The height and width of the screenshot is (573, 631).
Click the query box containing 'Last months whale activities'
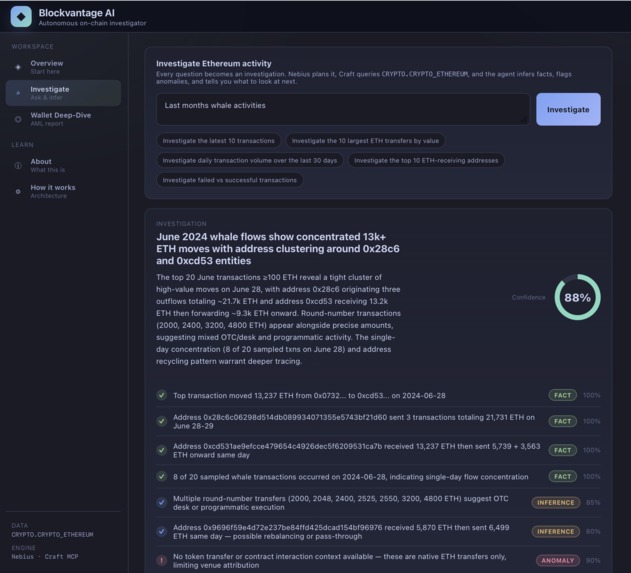[343, 109]
